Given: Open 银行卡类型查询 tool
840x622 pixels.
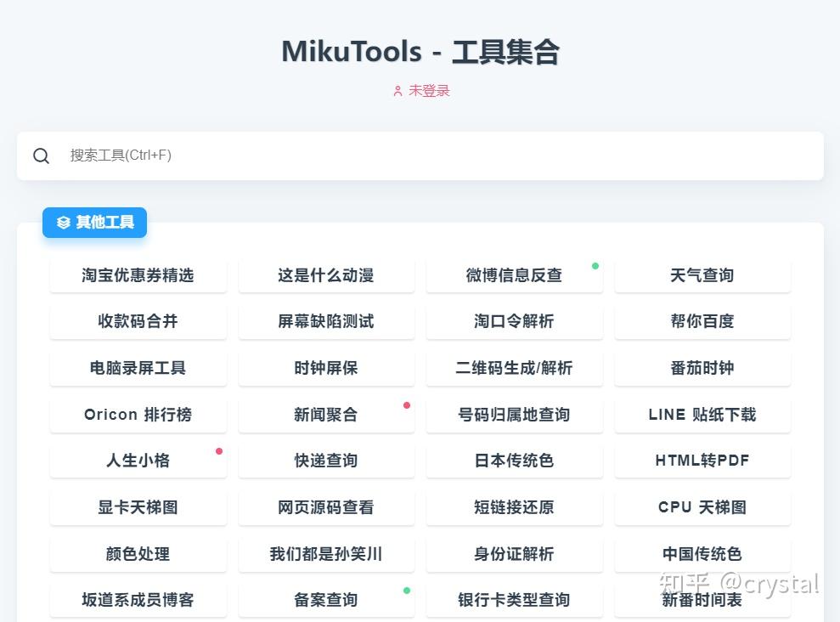Looking at the screenshot, I should coord(515,600).
